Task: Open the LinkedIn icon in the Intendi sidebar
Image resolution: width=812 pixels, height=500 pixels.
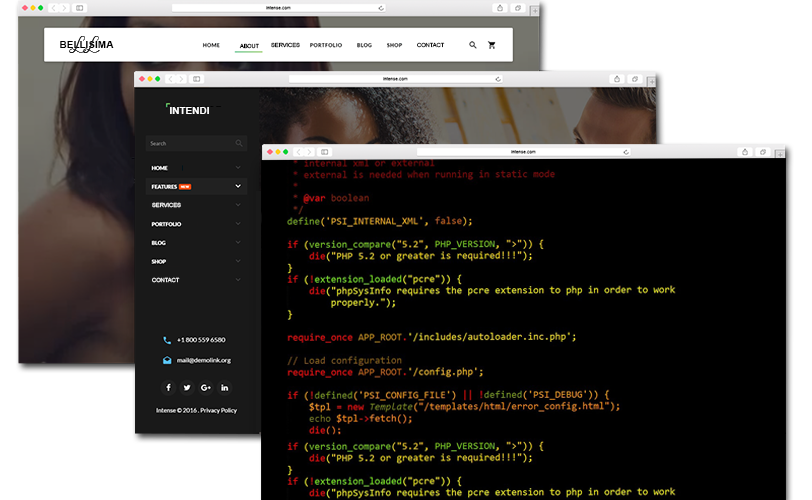Action: [224, 387]
